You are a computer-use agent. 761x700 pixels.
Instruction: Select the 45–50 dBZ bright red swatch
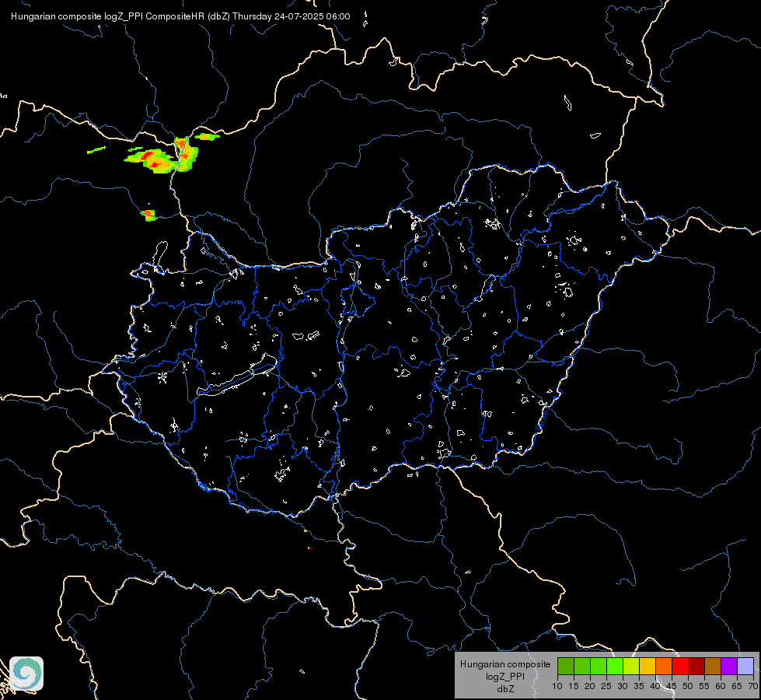coord(680,666)
